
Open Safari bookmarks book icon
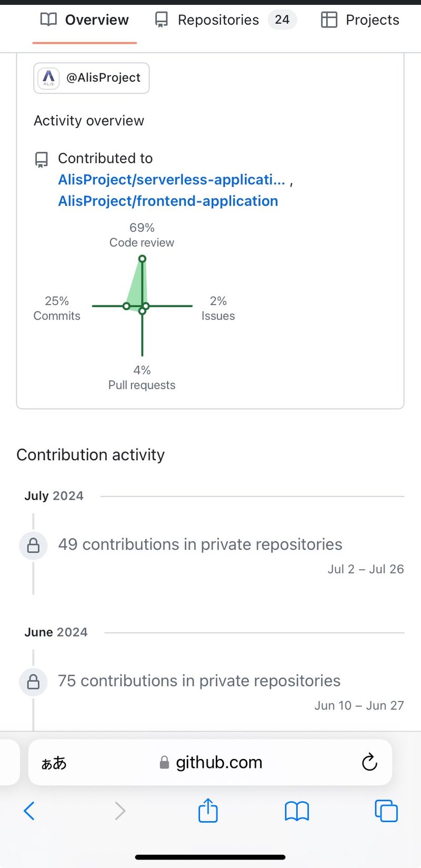[297, 811]
